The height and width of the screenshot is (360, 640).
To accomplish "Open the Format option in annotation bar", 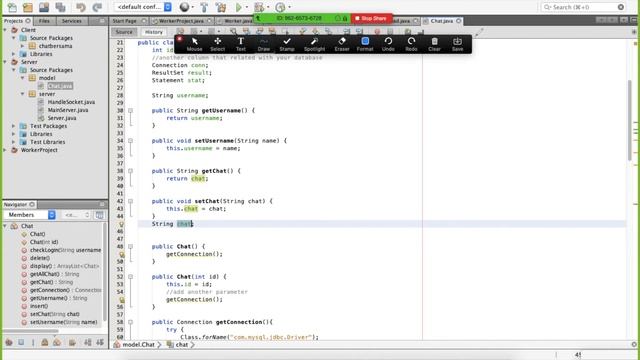I will (x=365, y=44).
